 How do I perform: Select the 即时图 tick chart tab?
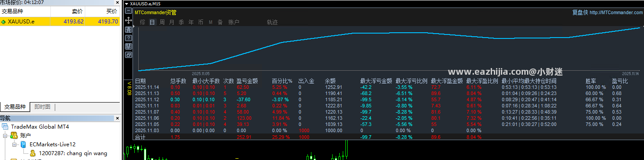pos(42,107)
